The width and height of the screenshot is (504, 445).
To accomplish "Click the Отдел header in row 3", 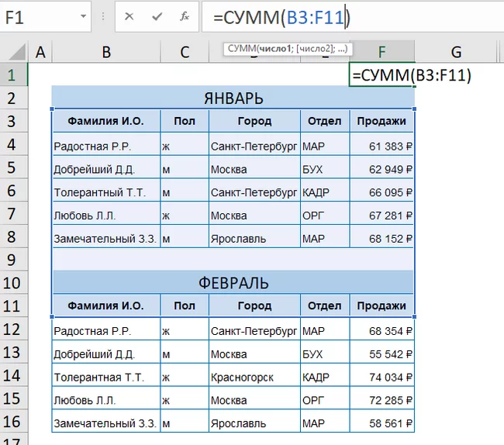I will point(325,121).
